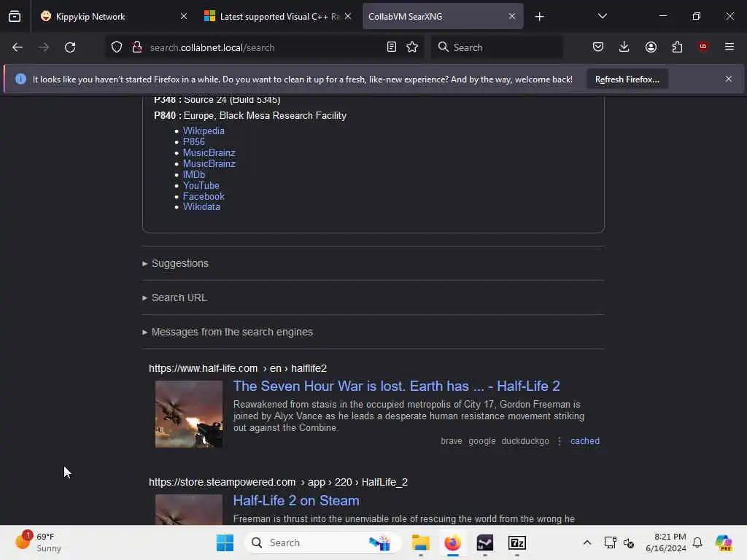
Task: Click the three-dot options beside duckduckgo
Action: pyautogui.click(x=560, y=441)
